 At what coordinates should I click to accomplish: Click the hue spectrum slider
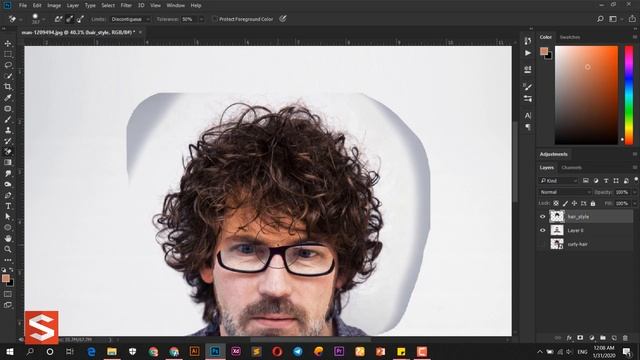pos(629,95)
